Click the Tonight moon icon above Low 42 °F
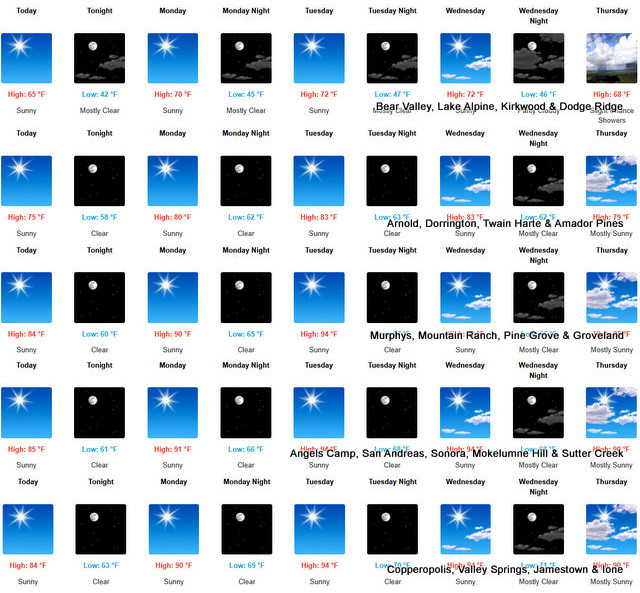Image resolution: width=640 pixels, height=593 pixels. [x=100, y=58]
